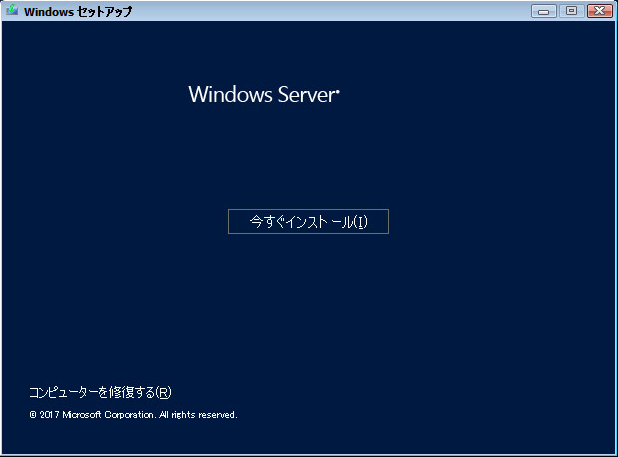Click the Microsoft copyright notice text
The image size is (618, 457).
coord(133,414)
